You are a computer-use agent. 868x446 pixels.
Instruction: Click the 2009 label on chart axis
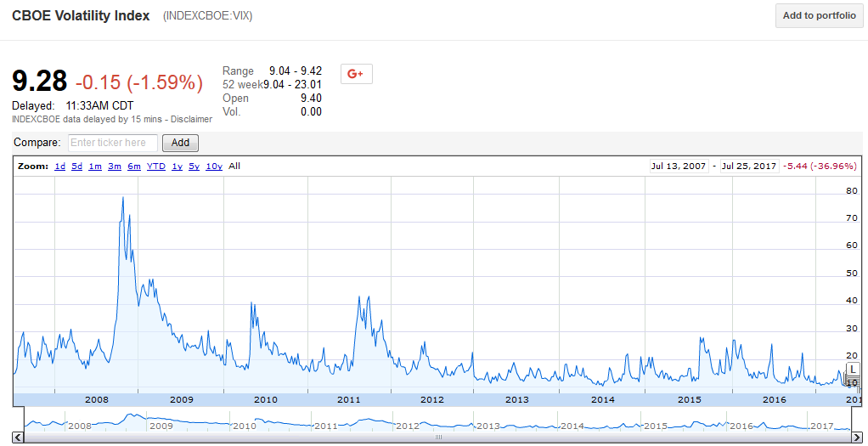(182, 399)
